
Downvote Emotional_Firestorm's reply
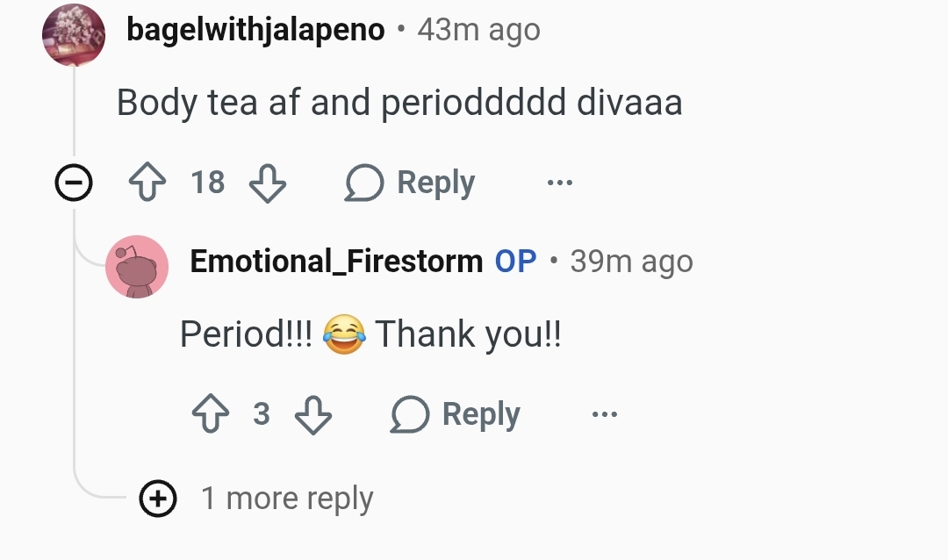tap(313, 414)
